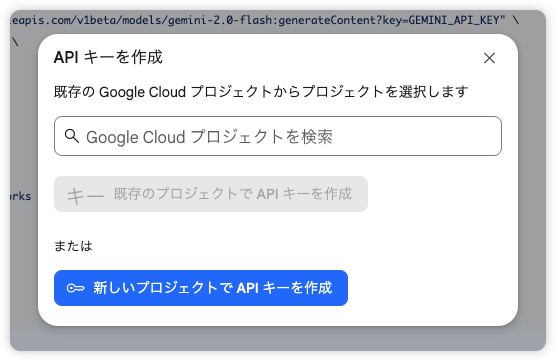Viewport: 556px width, 361px height.
Task: Close the API キーを作成 dialog
Action: [x=489, y=58]
